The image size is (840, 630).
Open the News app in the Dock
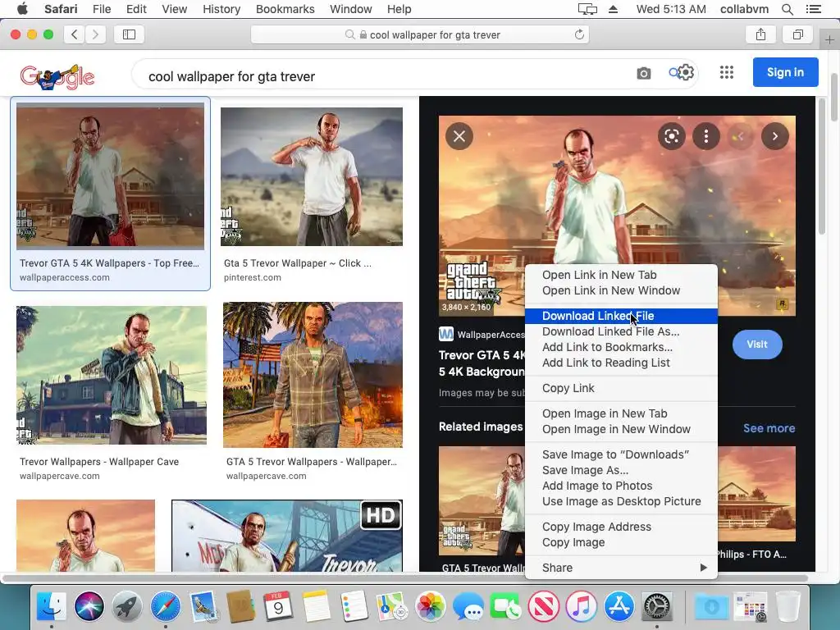pos(543,606)
